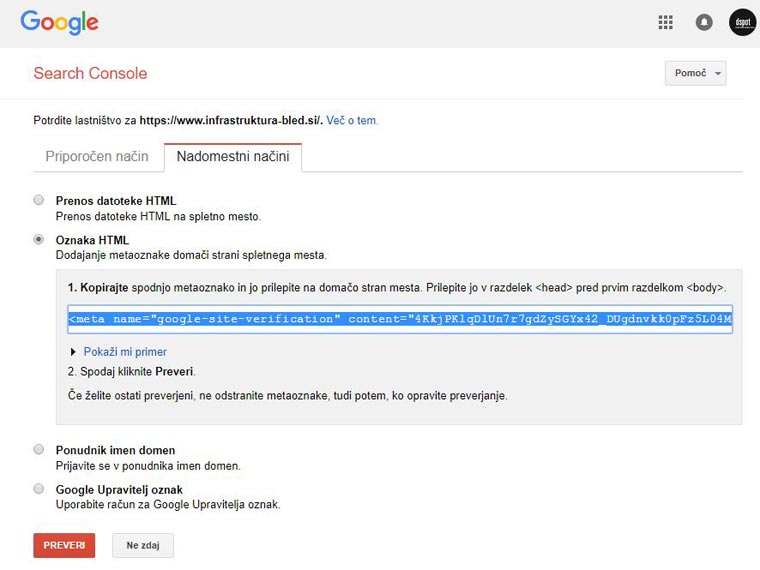Screen dimensions: 760x570
Task: Open the Google apps grid icon
Action: [665, 22]
